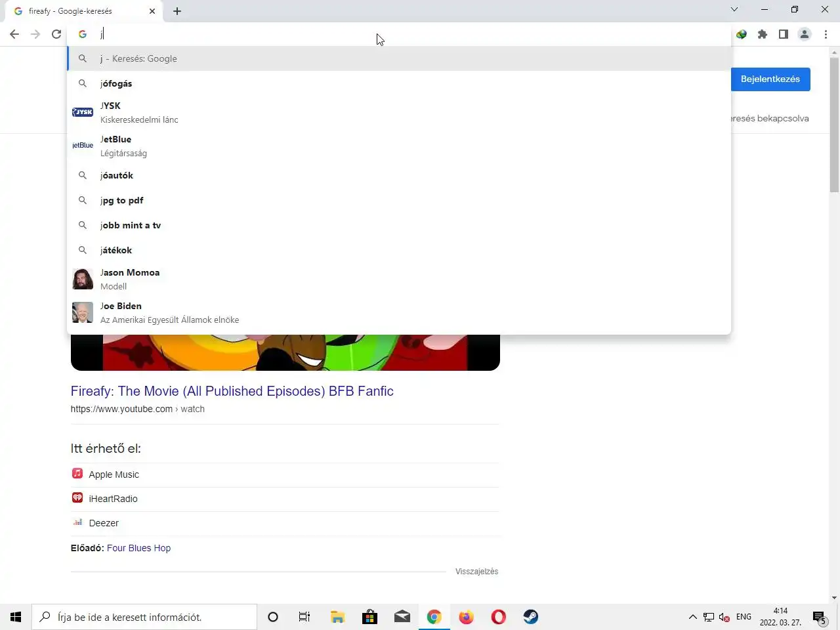This screenshot has height=630, width=840.
Task: Pick the 'jobb mint a tv' suggestion
Action: point(399,225)
